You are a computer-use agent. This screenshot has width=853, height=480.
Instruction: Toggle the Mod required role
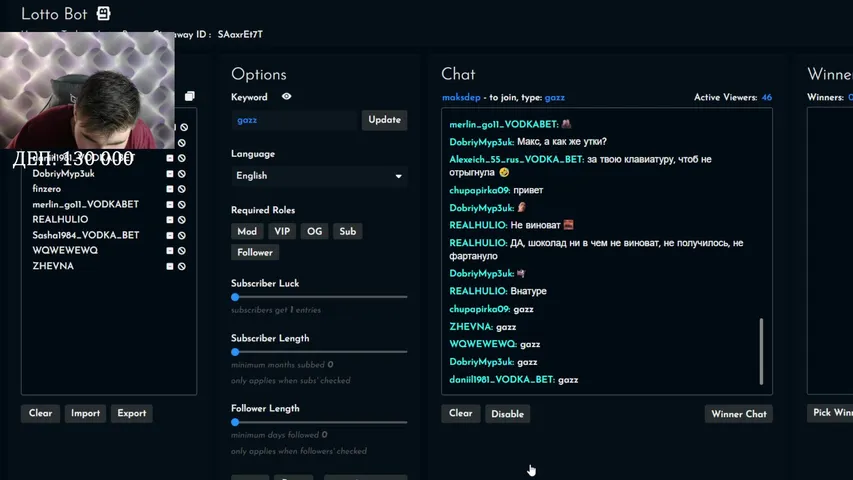coord(247,231)
